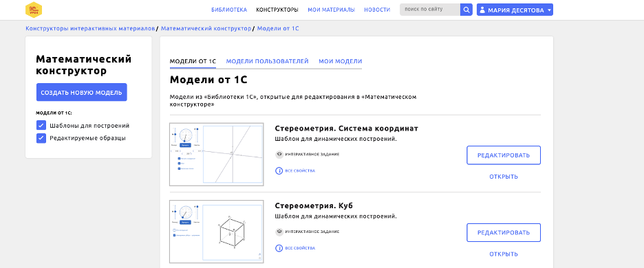Click the Модели от 1С breadcrumb
Viewport: 644px width, 268px height.
pos(278,29)
